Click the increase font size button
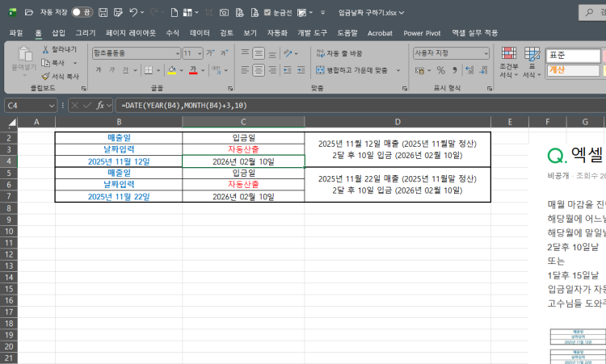 210,53
